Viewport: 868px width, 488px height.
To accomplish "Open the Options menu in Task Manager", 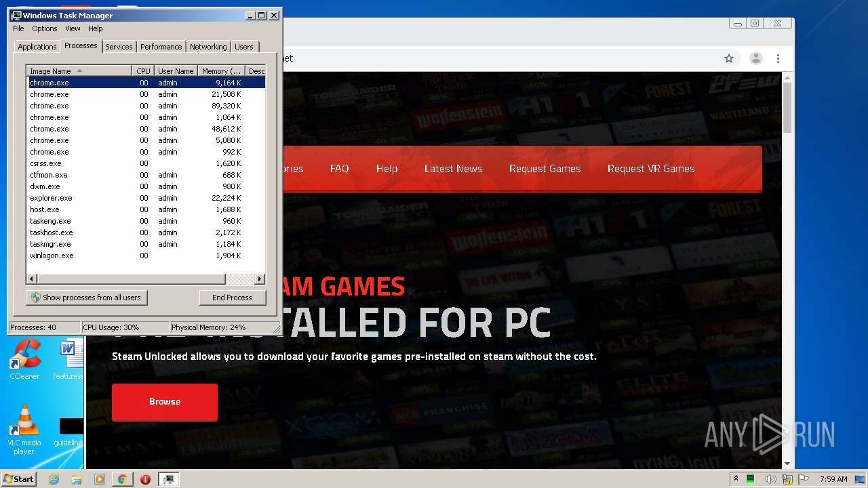I will click(45, 28).
